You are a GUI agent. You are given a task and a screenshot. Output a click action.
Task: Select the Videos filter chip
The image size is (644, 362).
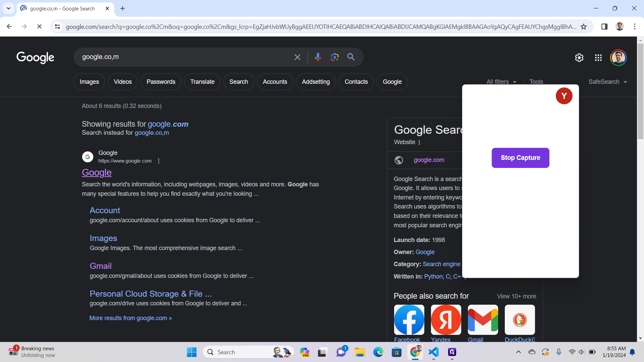coord(122,82)
